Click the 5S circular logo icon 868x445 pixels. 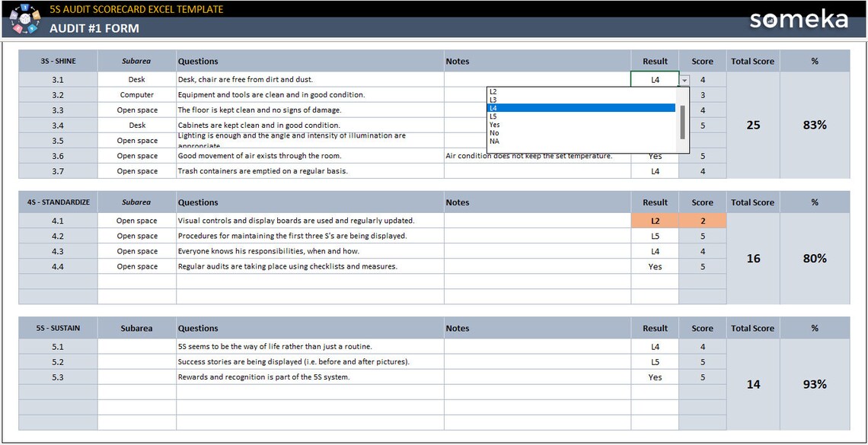pyautogui.click(x=24, y=20)
